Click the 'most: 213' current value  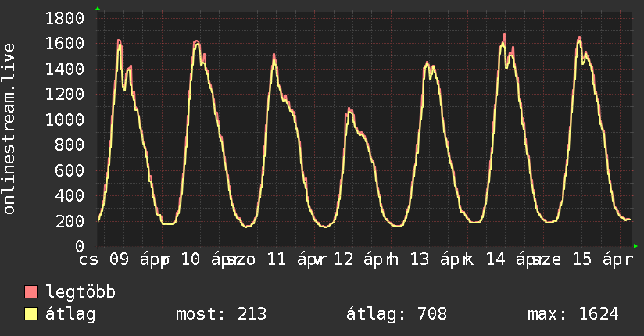(x=221, y=314)
